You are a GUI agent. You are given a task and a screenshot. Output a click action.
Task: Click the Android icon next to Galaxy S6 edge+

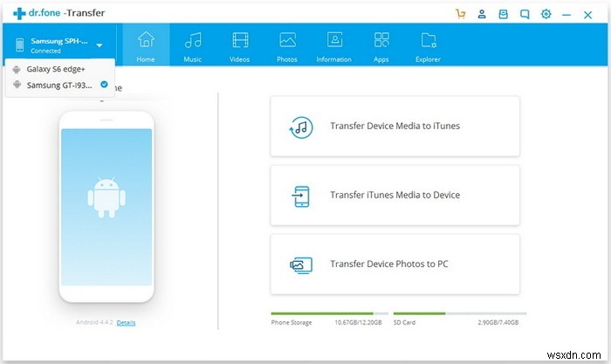click(x=17, y=70)
